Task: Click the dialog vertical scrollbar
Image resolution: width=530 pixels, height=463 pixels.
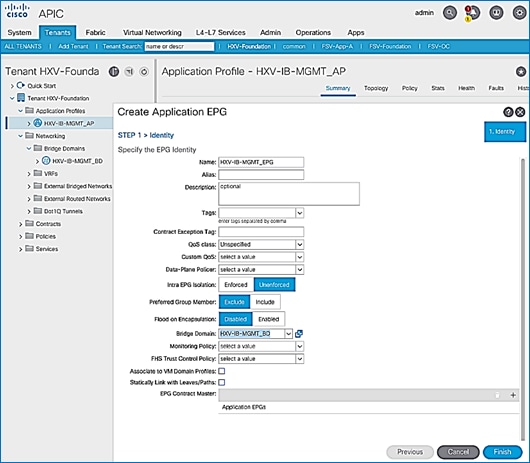Action: click(523, 298)
